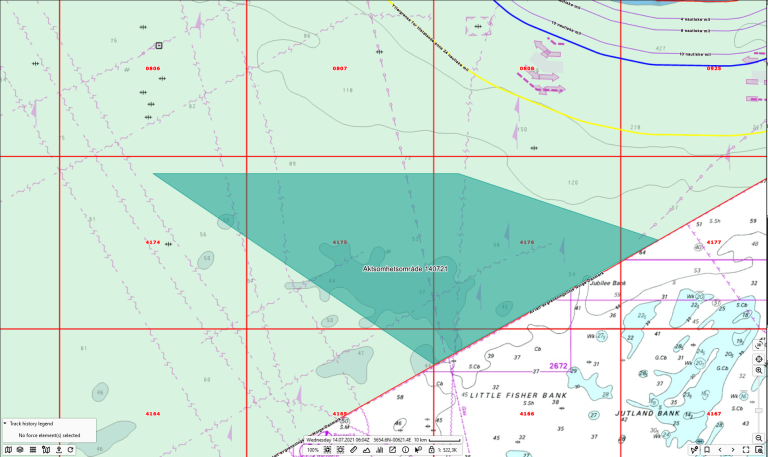Open the 100% zoom level dropdown
Image resolution: width=768 pixels, height=457 pixels.
[314, 450]
